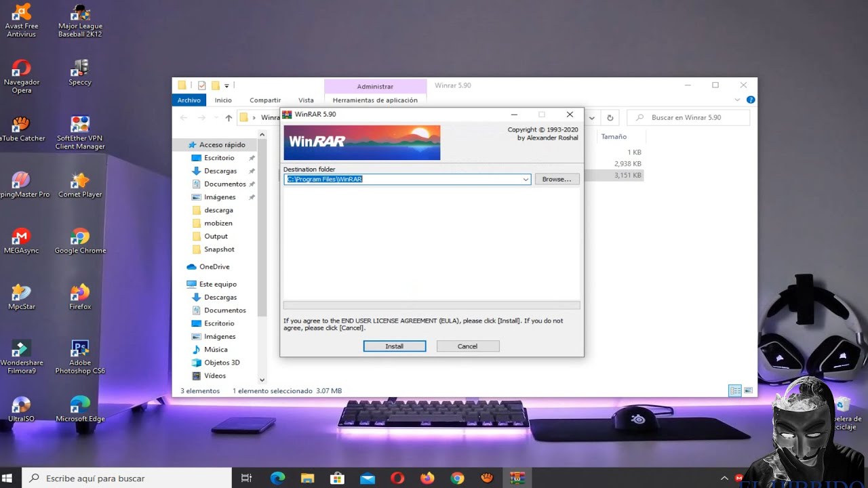
Task: Switch to Vista ribbon tab
Action: (306, 100)
